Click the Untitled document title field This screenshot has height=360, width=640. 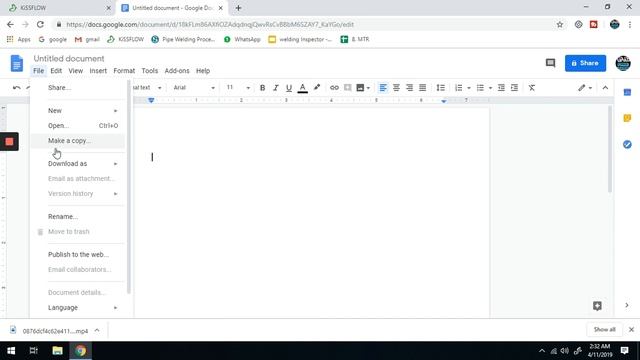[69, 59]
